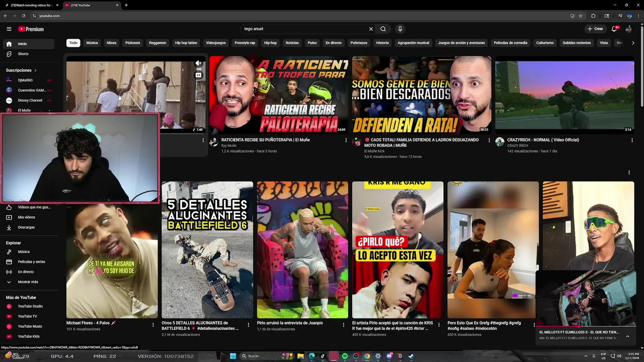The height and width of the screenshot is (362, 644).
Task: Select the Videojuegos filter chip
Action: tap(216, 43)
